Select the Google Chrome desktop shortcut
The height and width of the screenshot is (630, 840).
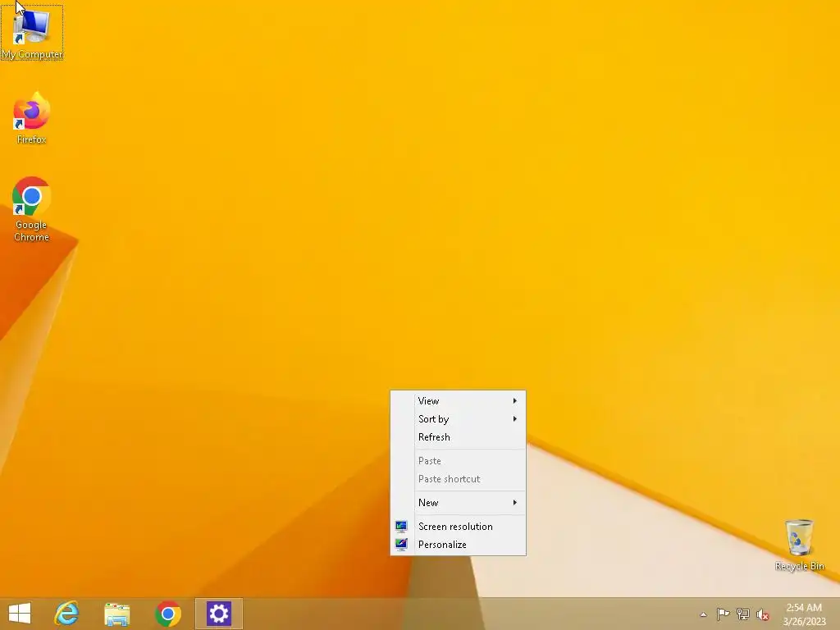click(32, 209)
